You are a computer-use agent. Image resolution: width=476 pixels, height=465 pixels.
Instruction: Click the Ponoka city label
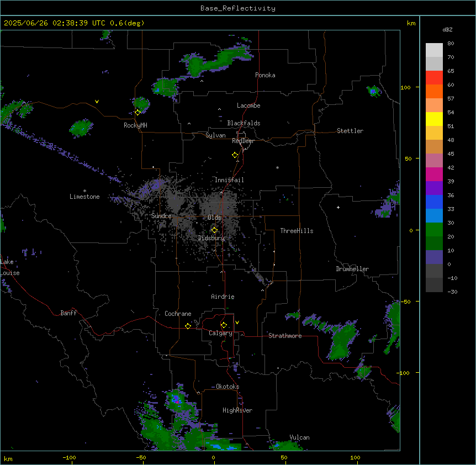click(265, 75)
